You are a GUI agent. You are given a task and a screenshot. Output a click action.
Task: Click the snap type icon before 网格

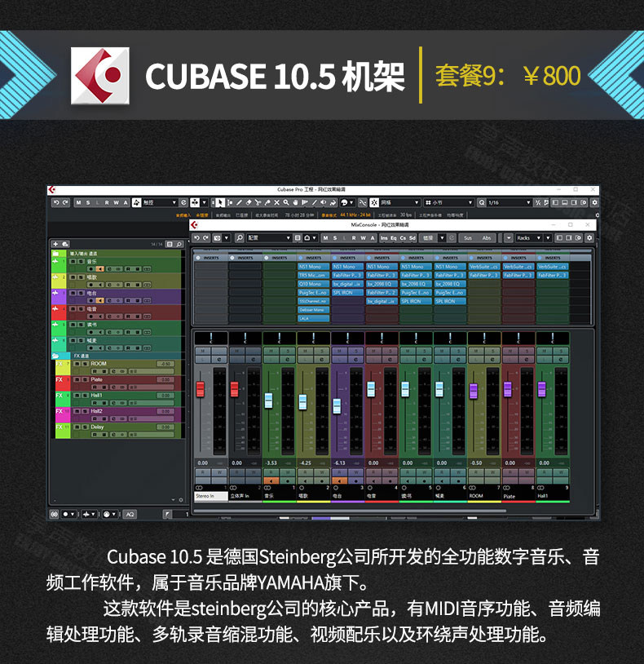[x=374, y=202]
